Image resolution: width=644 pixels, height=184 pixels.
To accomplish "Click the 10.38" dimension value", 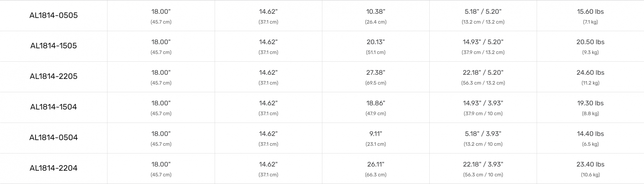I will (376, 12).
